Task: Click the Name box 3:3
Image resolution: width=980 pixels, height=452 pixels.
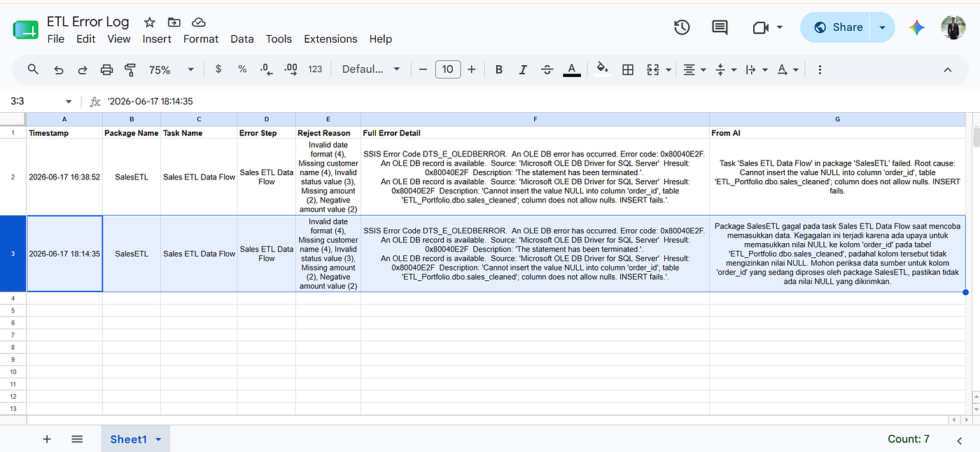Action: pyautogui.click(x=34, y=102)
